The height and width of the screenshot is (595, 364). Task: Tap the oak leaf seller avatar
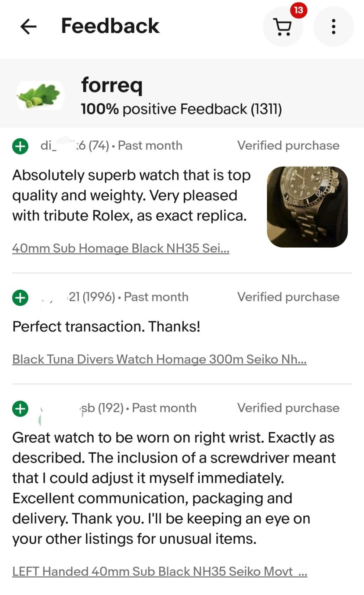(x=40, y=96)
